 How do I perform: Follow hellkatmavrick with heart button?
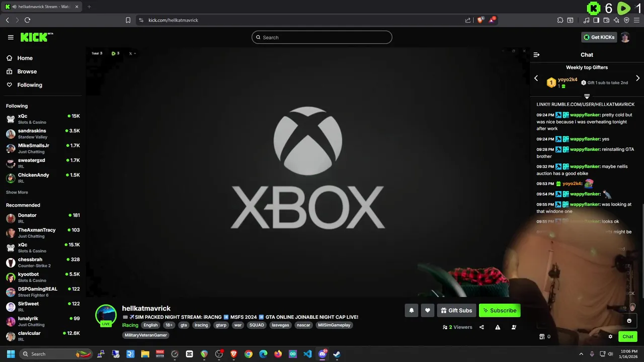pos(427,311)
